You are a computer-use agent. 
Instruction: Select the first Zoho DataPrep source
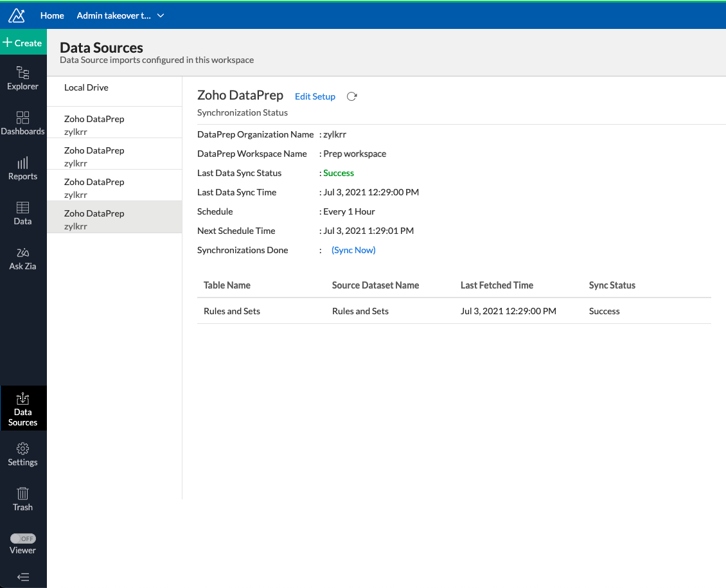point(94,125)
